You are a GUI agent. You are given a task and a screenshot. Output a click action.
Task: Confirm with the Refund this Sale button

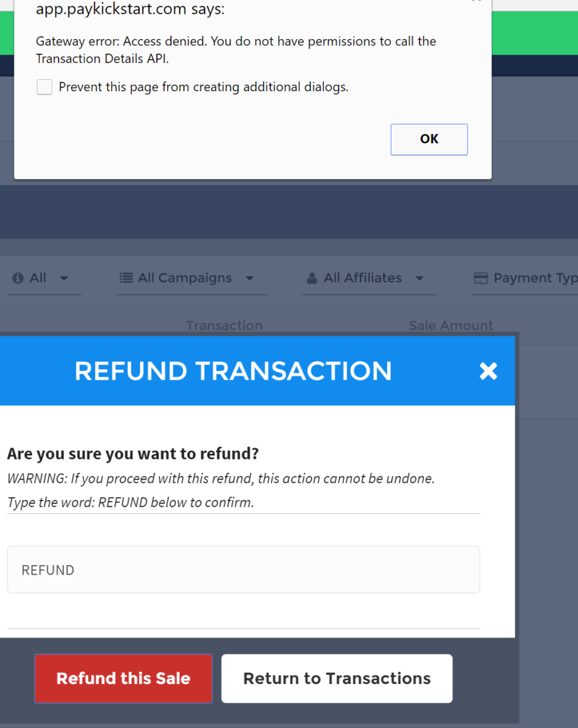123,678
